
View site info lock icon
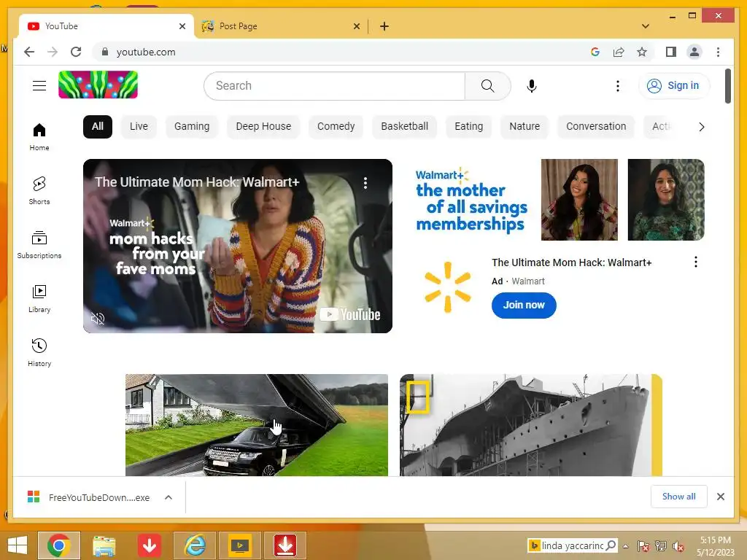(105, 52)
